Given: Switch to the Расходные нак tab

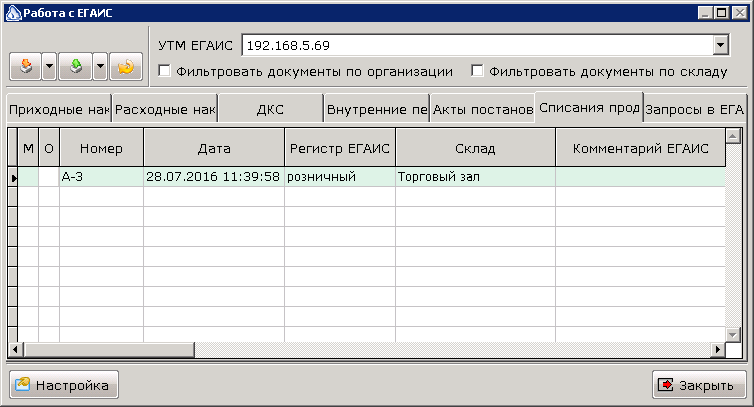Looking at the screenshot, I should pos(165,110).
